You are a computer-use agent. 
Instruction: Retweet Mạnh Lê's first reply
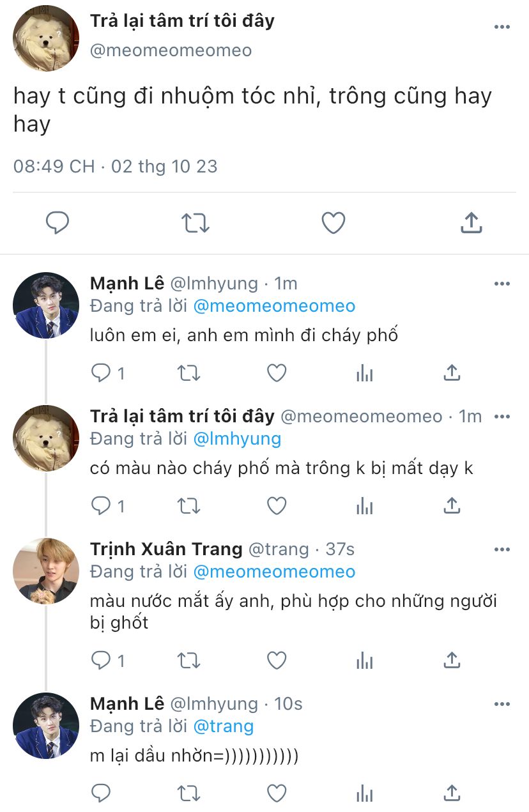188,373
